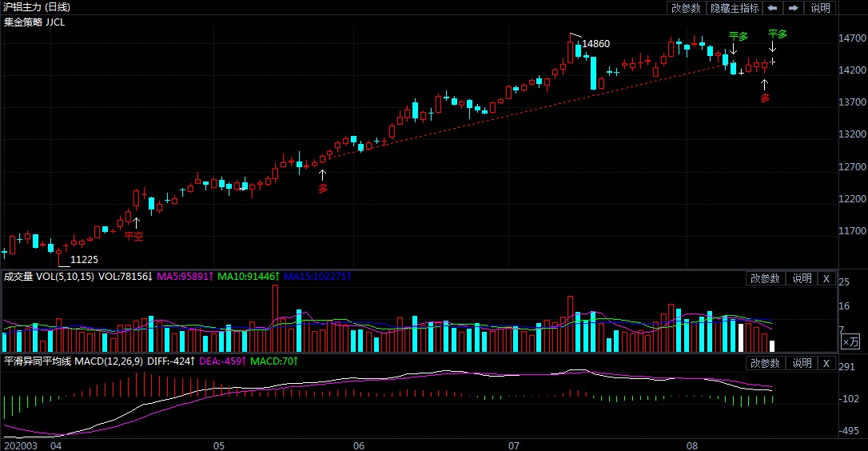Open 说明 in the volume panel
Screen dimensions: 868x451
pos(802,278)
